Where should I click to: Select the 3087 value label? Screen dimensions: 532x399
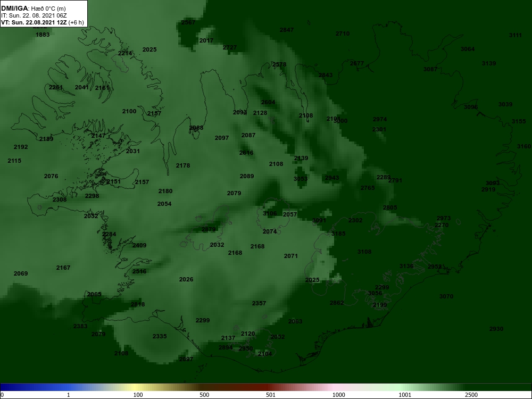click(x=430, y=69)
